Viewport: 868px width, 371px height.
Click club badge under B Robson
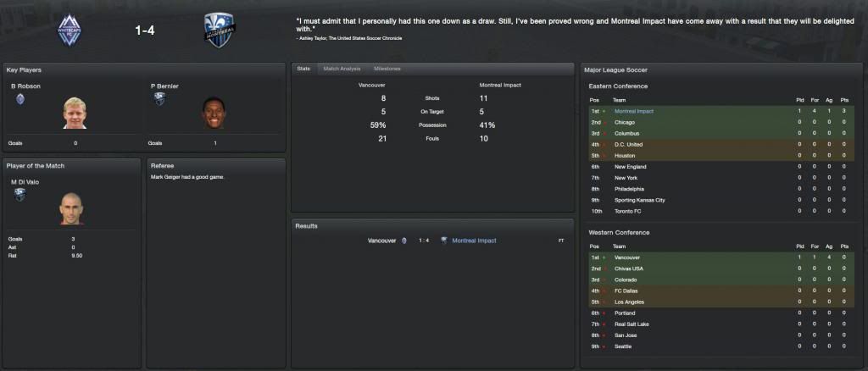coord(20,98)
